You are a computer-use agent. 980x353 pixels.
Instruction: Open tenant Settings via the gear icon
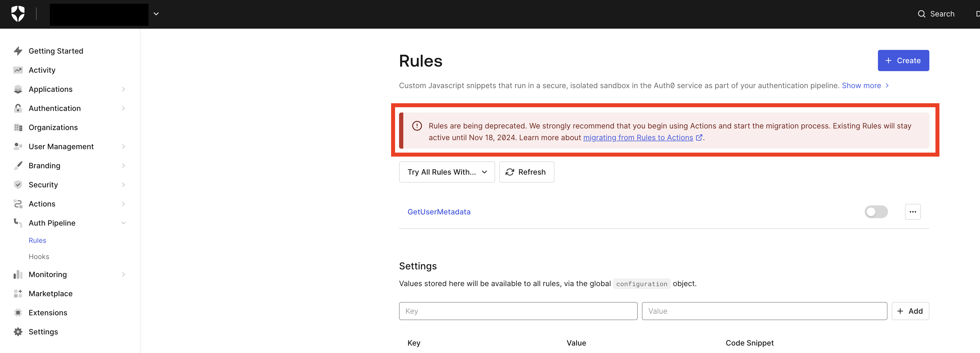18,331
